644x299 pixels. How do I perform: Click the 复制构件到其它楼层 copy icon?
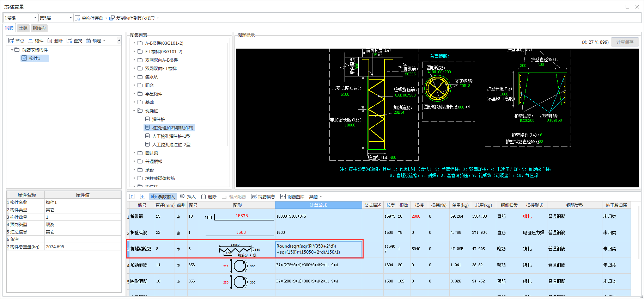point(112,18)
